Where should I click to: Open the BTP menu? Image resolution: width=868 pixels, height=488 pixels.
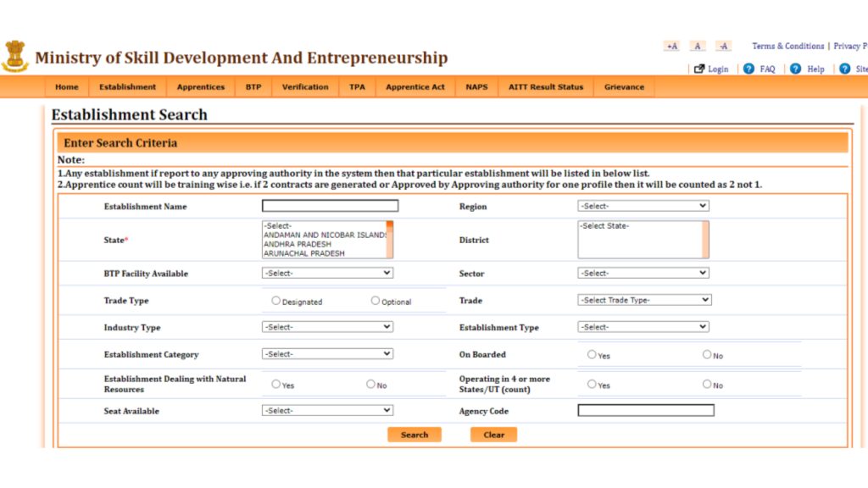253,87
